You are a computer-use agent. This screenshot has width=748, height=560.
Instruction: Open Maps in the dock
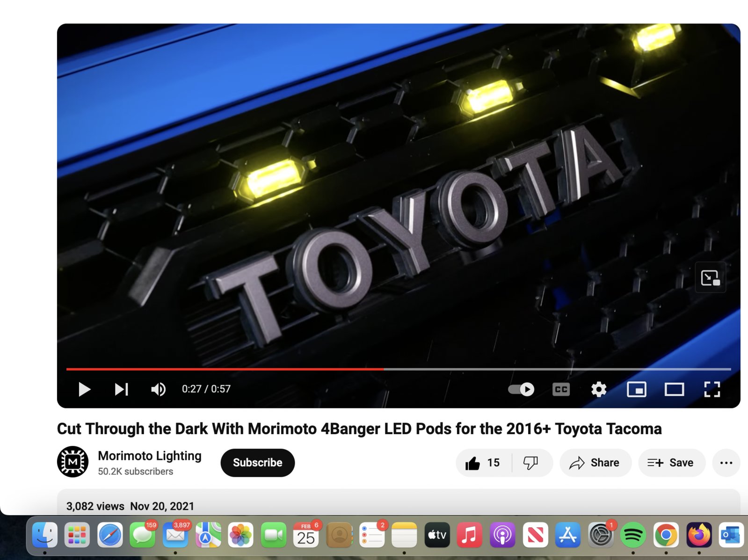tap(208, 535)
